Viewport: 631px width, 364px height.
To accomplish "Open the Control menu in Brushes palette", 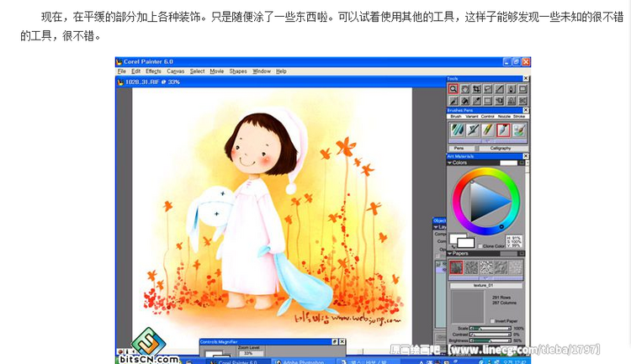I will (x=487, y=116).
